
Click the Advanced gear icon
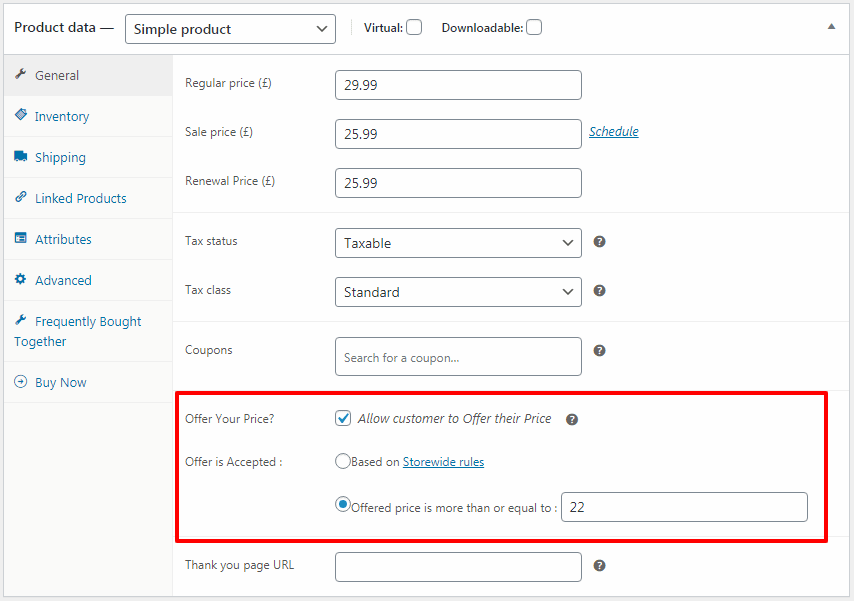(21, 279)
